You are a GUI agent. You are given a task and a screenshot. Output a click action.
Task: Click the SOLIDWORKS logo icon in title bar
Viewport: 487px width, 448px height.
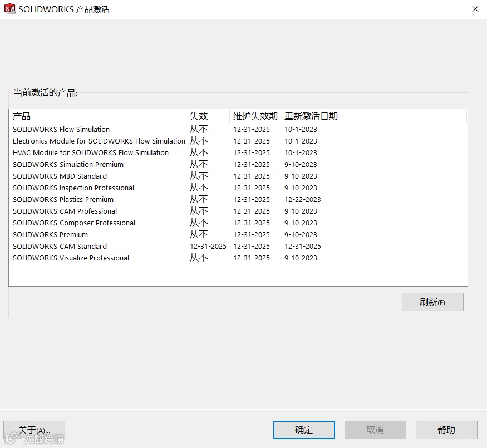click(x=9, y=9)
